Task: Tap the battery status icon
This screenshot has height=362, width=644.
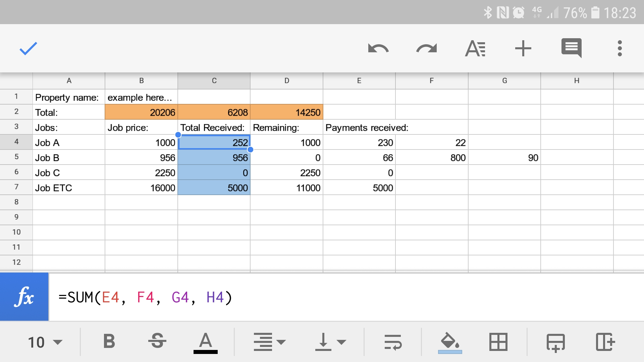Action: pyautogui.click(x=595, y=12)
